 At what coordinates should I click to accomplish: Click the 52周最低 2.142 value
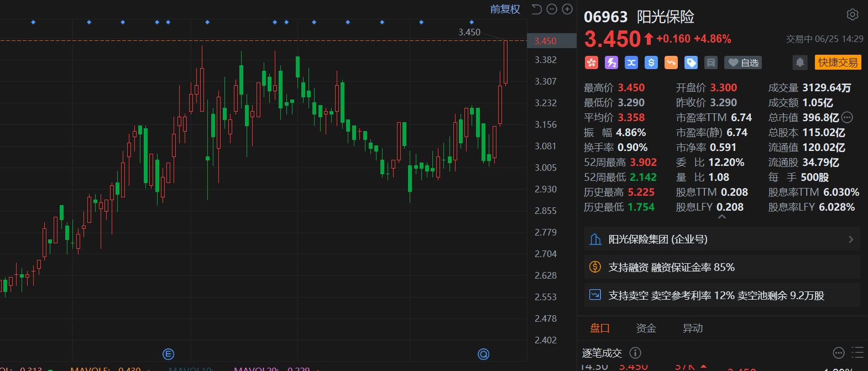(644, 177)
